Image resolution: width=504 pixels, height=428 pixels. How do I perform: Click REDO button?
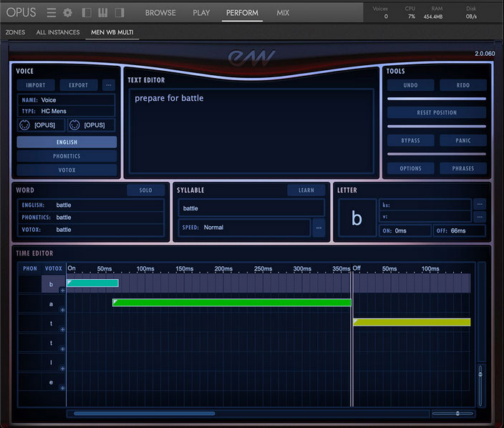pyautogui.click(x=463, y=85)
